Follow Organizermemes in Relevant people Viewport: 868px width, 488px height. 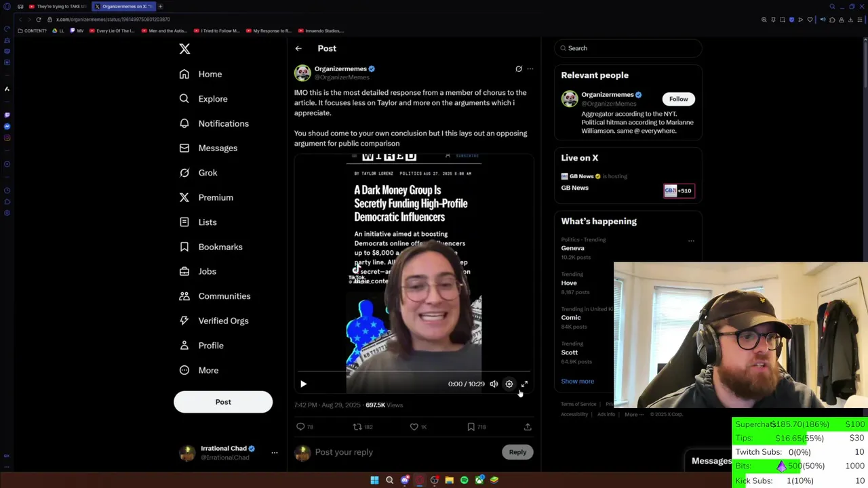[x=678, y=99]
